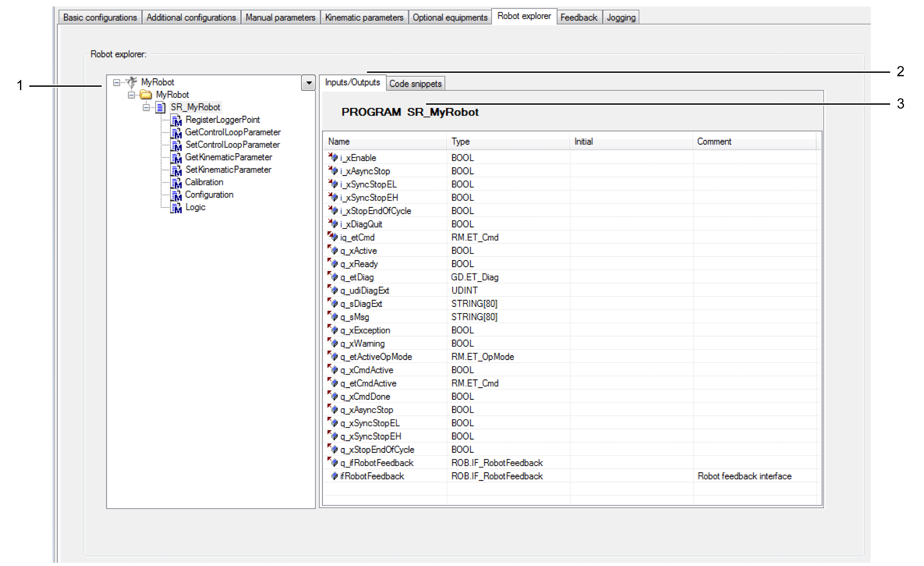Select the q_etActiveOpMode row name
Screen dimensions: 924x566
pos(376,356)
